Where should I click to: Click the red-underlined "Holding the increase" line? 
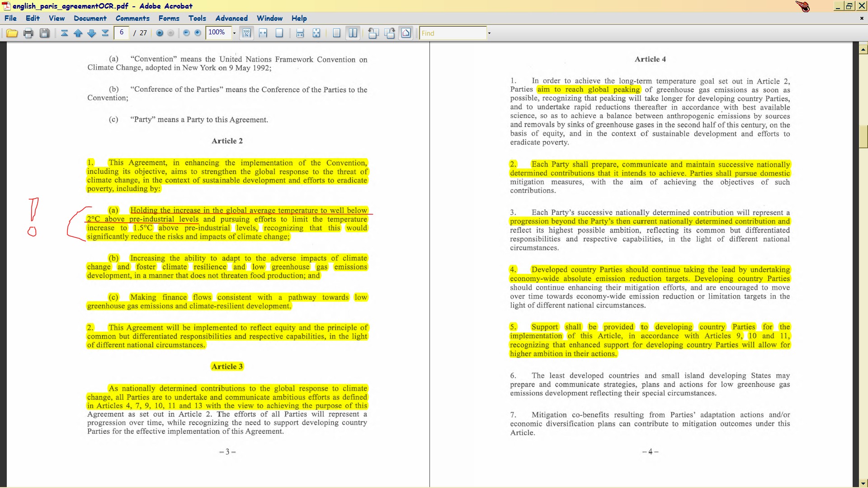pos(249,210)
